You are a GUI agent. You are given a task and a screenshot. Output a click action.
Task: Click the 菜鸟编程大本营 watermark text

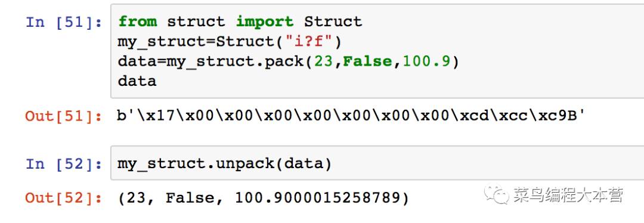coord(568,195)
